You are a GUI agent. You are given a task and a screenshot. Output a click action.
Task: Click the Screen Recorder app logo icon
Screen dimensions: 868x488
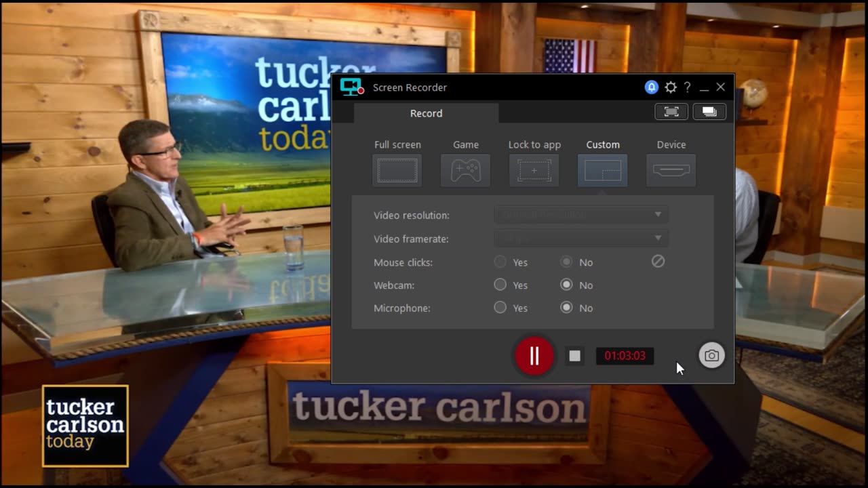[352, 87]
